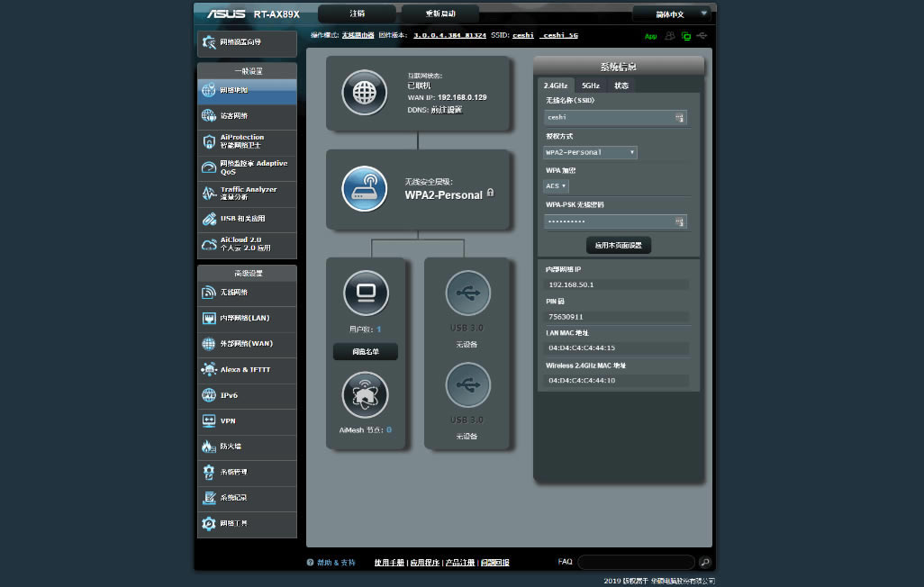This screenshot has width=924, height=587.
Task: Click the Internet status globe icon
Action: (364, 93)
